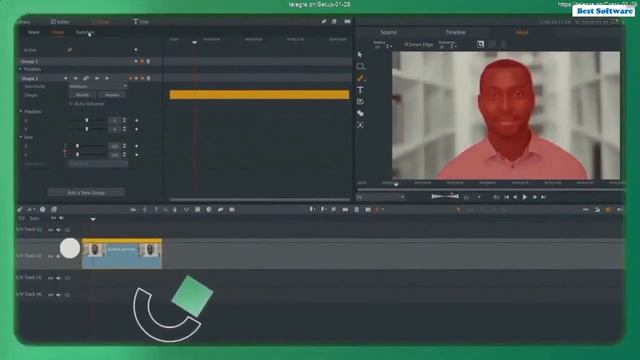640x360 pixels.
Task: Switch preview to the Source tab
Action: point(388,32)
